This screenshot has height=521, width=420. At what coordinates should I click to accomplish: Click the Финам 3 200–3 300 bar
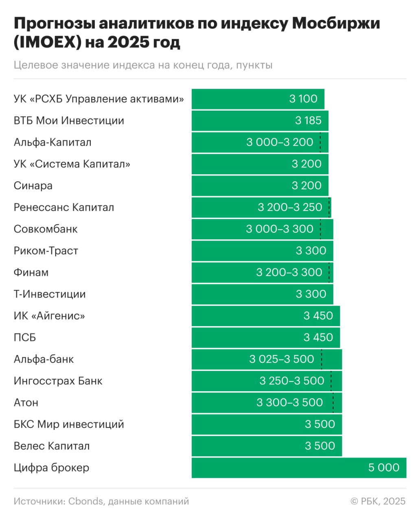(262, 272)
